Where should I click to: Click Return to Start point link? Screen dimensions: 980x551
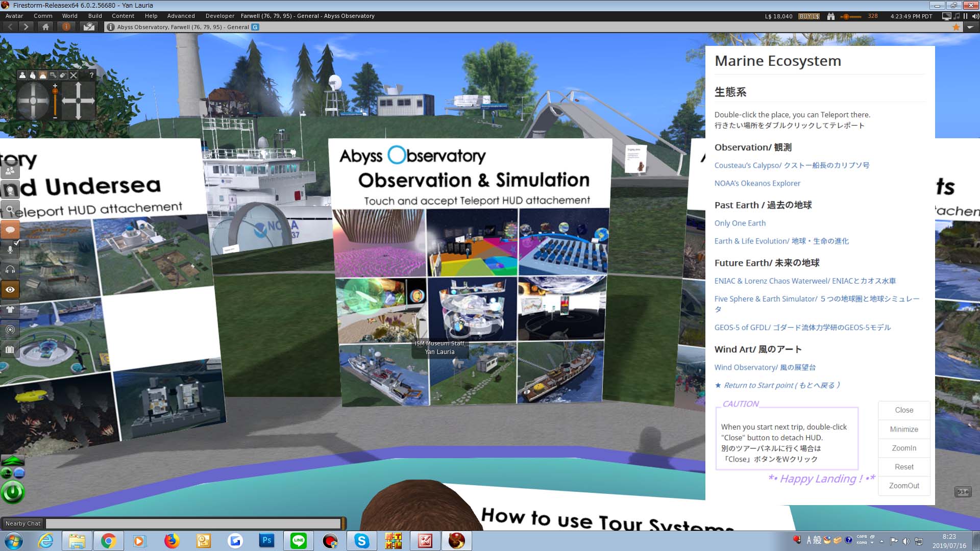(777, 385)
